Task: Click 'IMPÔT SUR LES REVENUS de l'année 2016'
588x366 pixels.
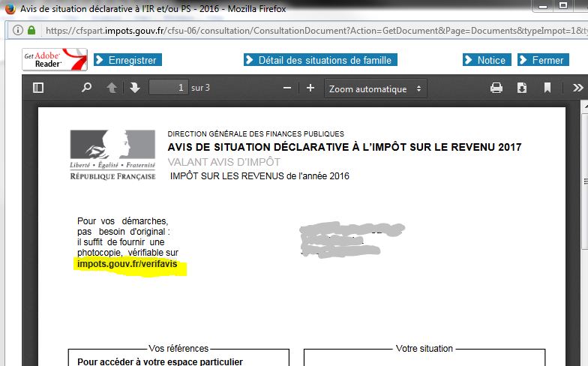Action: click(259, 175)
